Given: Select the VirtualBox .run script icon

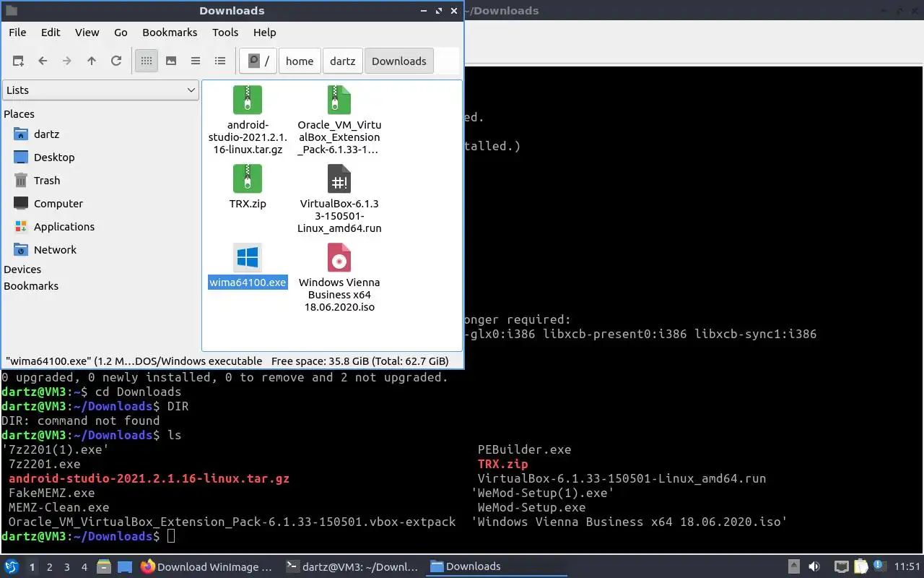Looking at the screenshot, I should 339,178.
